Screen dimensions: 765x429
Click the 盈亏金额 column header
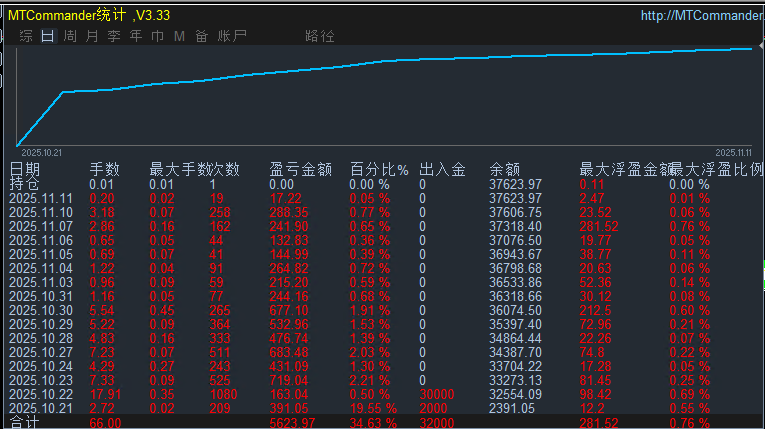[301, 170]
